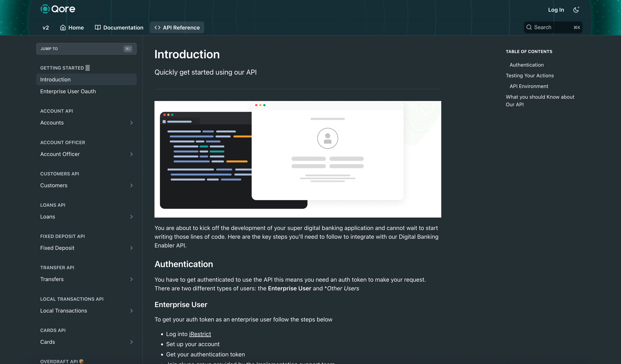This screenshot has height=364, width=621.
Task: Open the Jump To field
Action: point(86,49)
